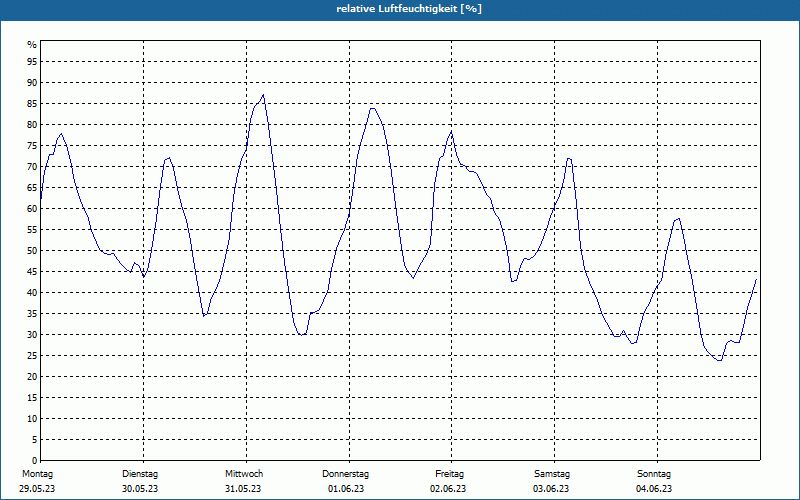
Task: Click the 35 y-axis value
Action: (32, 314)
